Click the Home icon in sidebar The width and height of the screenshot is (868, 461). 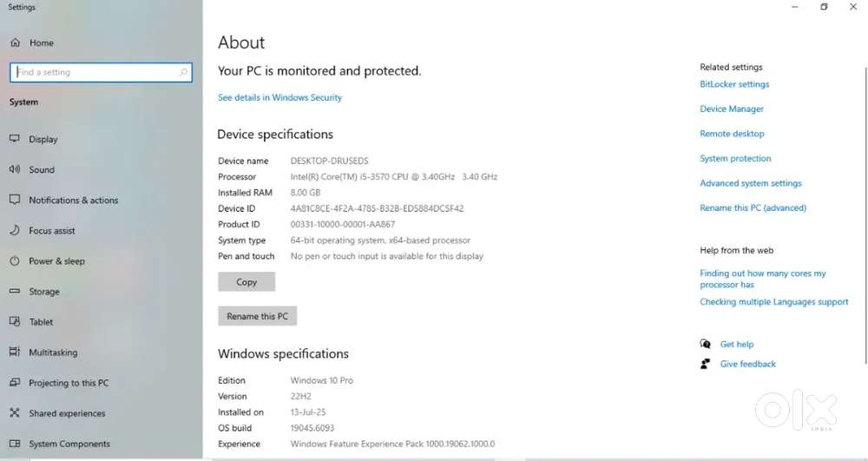point(14,43)
